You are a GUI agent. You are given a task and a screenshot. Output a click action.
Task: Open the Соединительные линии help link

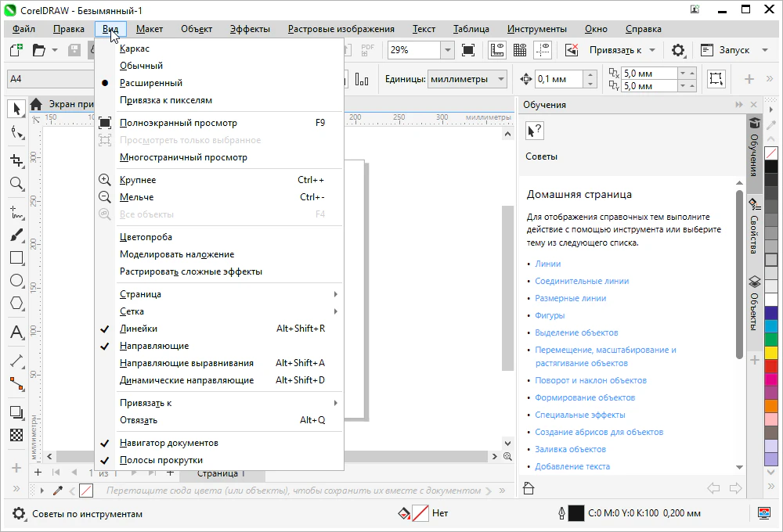pyautogui.click(x=582, y=281)
